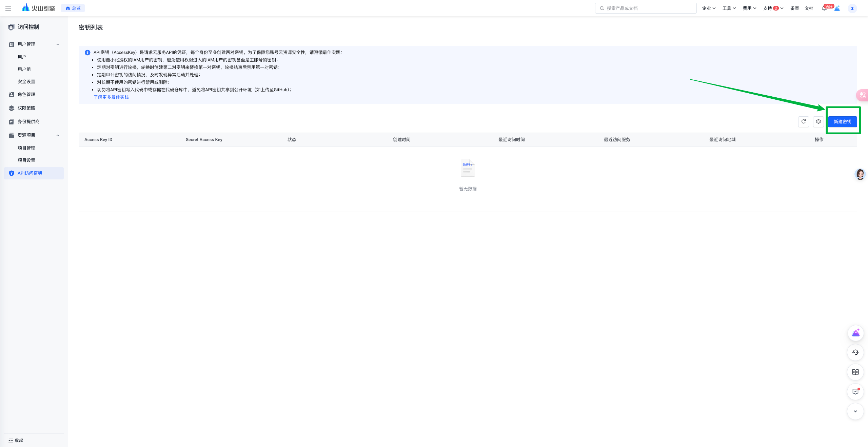The width and height of the screenshot is (868, 447).
Task: Open the 了解更多最佳实践 link
Action: (x=111, y=97)
